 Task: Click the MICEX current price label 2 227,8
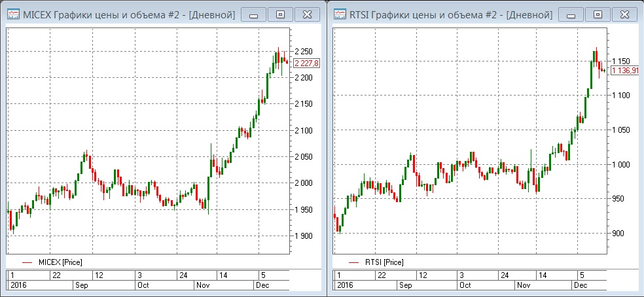[x=306, y=63]
